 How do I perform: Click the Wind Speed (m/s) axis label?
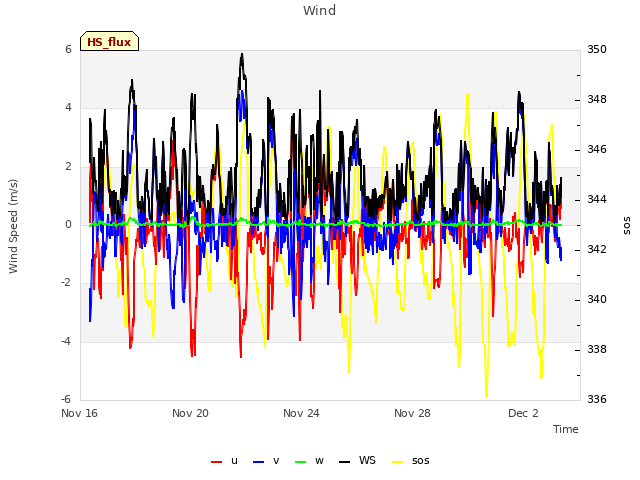13,226
